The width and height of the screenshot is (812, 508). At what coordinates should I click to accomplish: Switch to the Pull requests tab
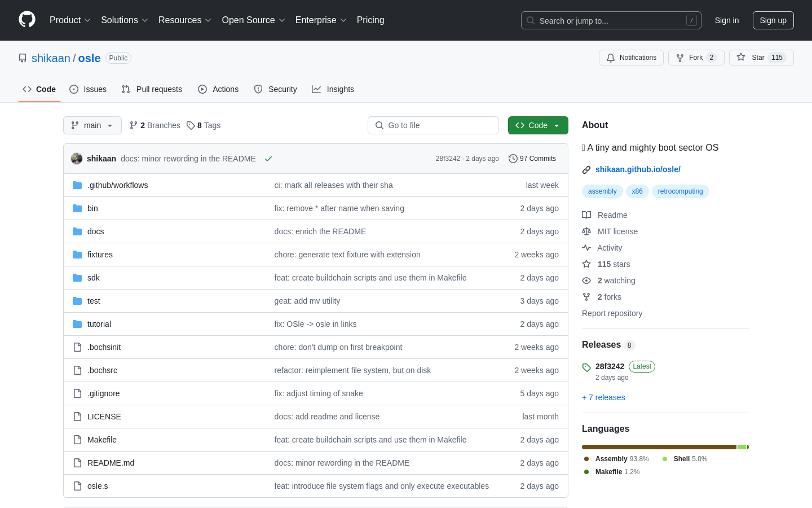pos(152,89)
